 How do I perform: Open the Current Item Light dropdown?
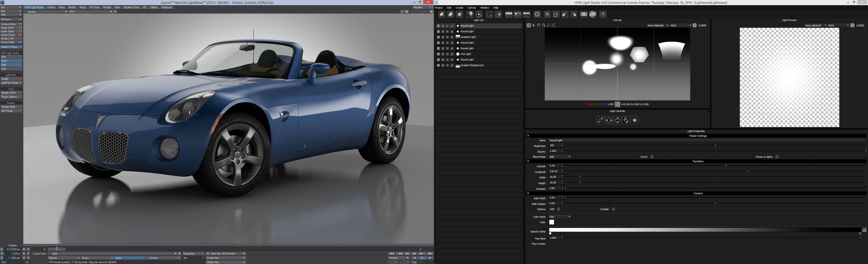tap(113, 253)
